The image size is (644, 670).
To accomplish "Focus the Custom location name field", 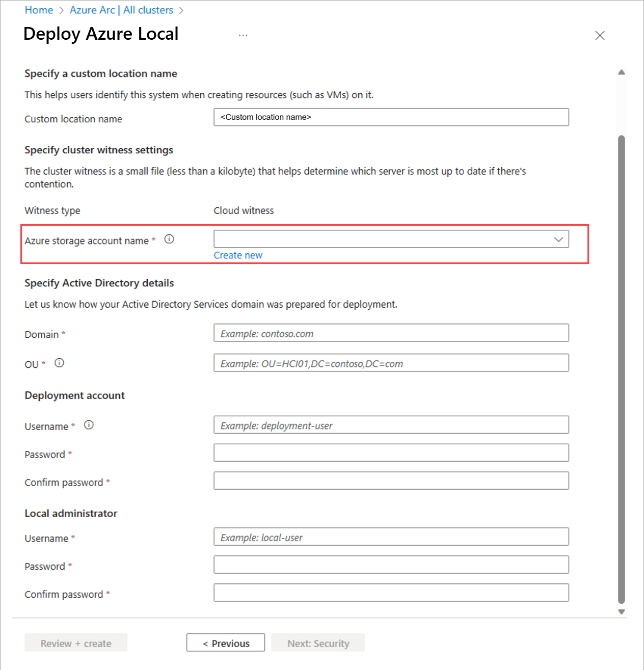I will 391,117.
